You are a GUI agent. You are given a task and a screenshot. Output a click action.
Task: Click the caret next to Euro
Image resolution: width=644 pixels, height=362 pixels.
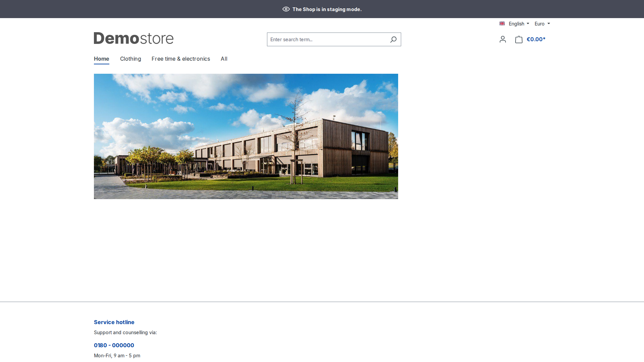(549, 23)
